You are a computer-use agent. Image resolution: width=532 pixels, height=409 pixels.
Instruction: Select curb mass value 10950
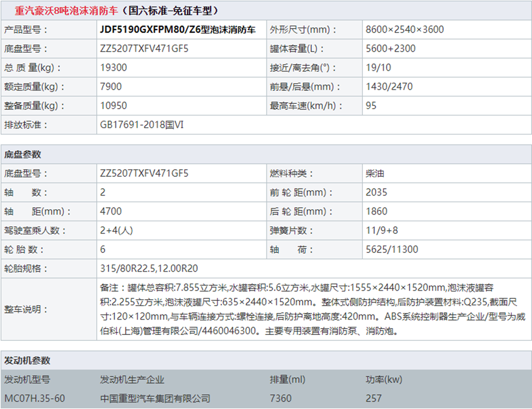tap(113, 105)
